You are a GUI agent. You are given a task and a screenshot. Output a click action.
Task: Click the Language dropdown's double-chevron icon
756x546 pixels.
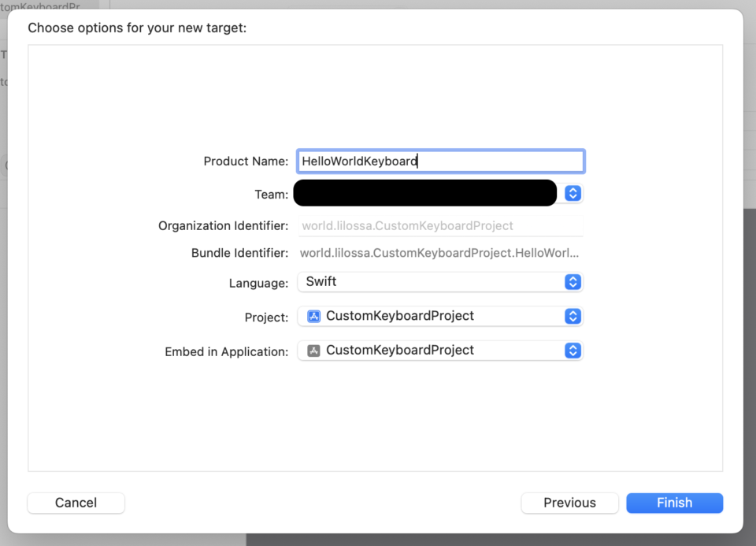573,281
